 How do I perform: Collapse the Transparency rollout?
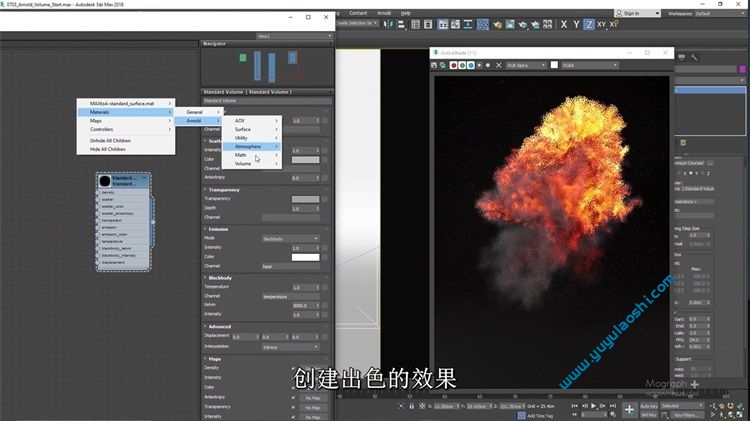(224, 190)
